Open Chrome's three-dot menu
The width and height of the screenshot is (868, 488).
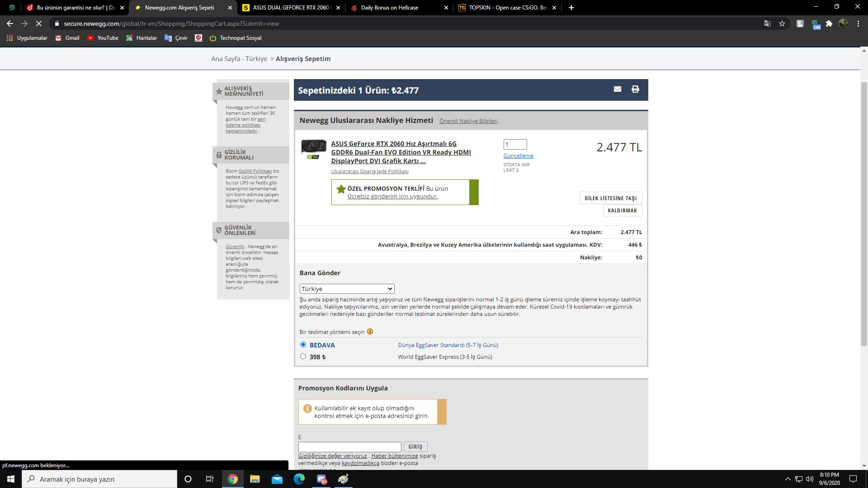858,23
